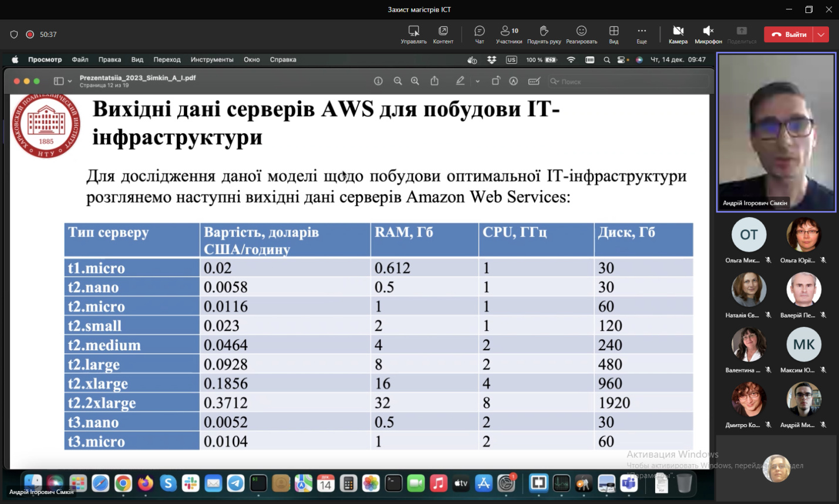The image size is (839, 504).
Task: Expand the highlight color dropdown arrow
Action: coord(477,81)
